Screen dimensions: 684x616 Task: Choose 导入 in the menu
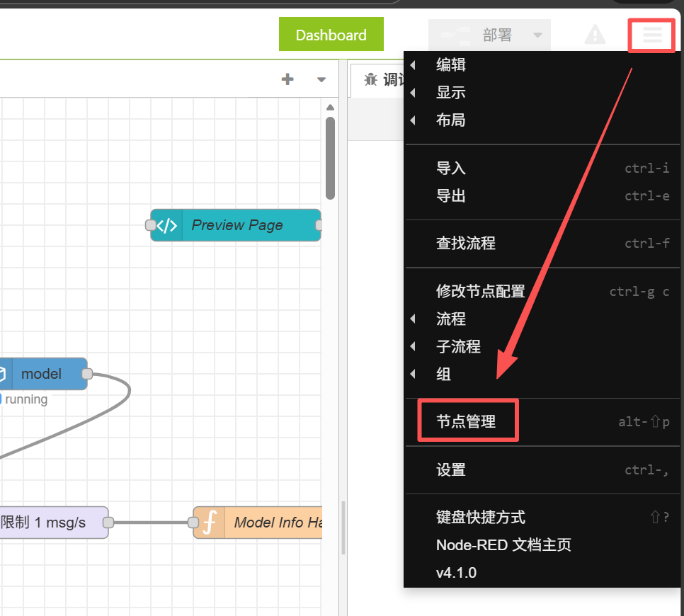pyautogui.click(x=451, y=169)
